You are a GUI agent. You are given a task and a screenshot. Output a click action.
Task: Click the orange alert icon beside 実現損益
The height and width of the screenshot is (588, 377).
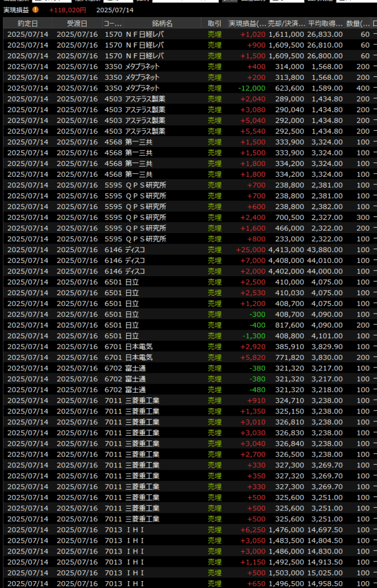point(36,10)
